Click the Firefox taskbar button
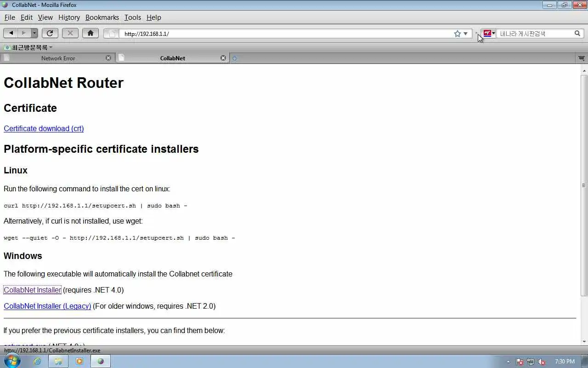Screen dimensions: 588x368 pyautogui.click(x=101, y=361)
